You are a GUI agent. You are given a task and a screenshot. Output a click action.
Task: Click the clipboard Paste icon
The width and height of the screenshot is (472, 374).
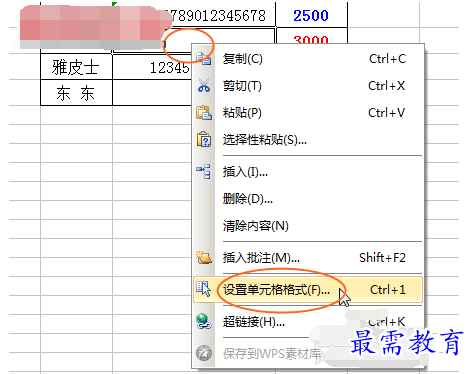204,113
